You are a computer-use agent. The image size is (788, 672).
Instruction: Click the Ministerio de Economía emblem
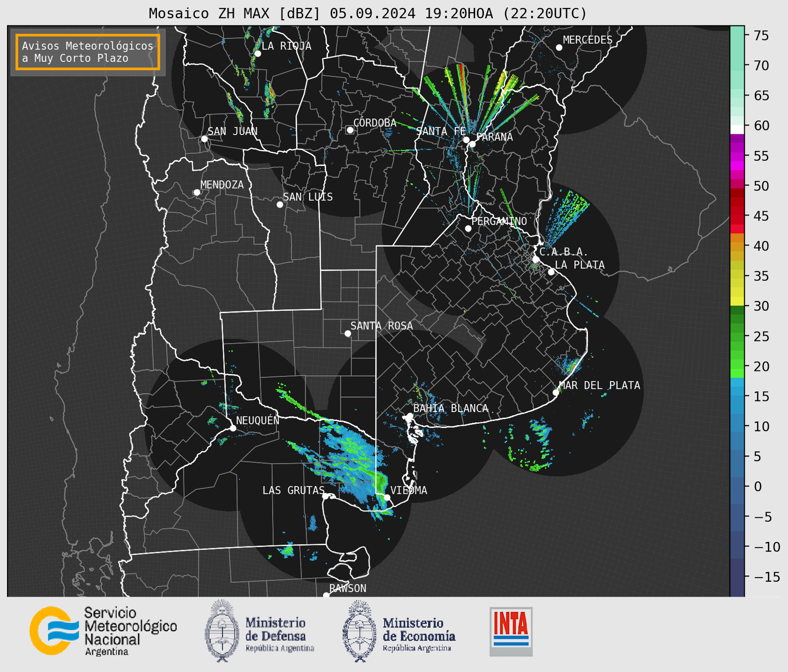click(x=359, y=631)
